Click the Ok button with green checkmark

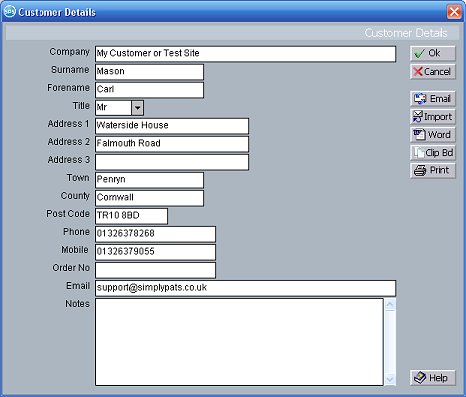[433, 53]
